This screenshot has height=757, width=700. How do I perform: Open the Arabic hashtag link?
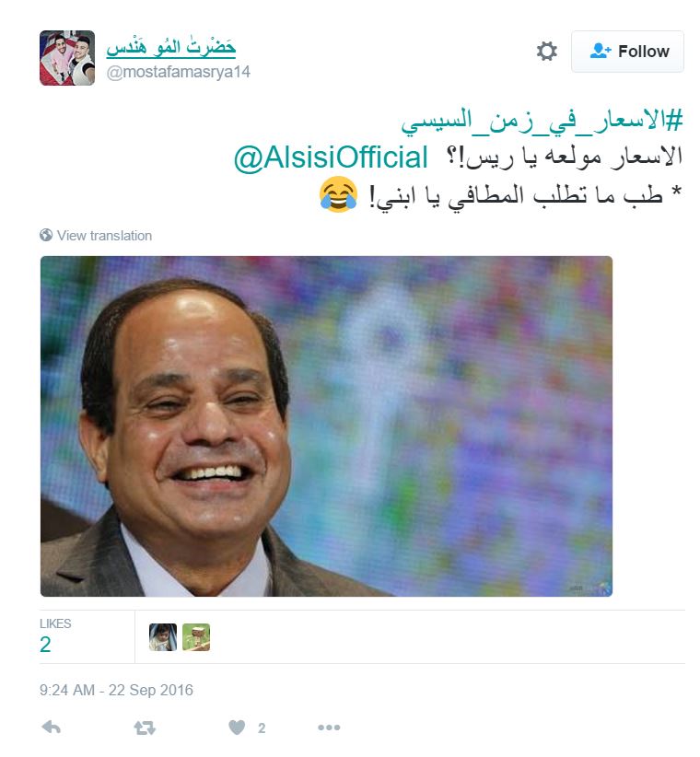(x=542, y=121)
